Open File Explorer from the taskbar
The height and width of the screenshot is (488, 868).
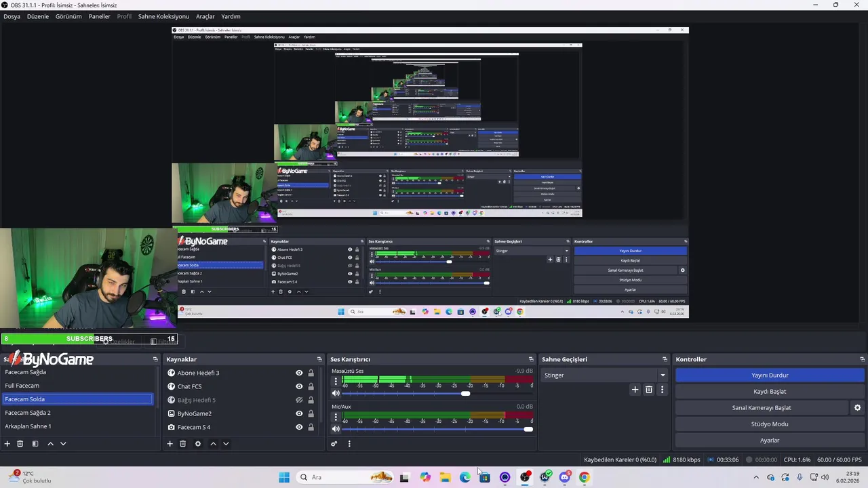tap(445, 477)
